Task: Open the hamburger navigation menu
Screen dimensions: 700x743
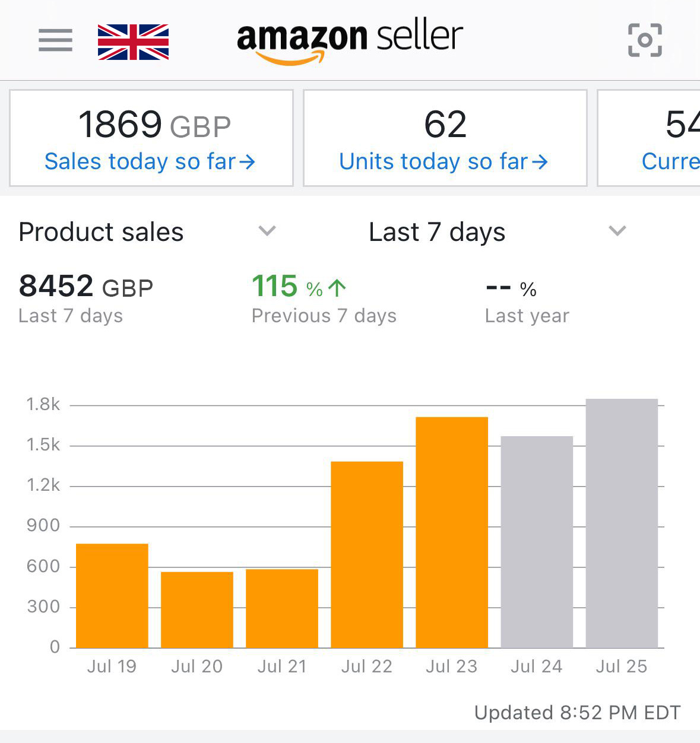Action: [55, 40]
